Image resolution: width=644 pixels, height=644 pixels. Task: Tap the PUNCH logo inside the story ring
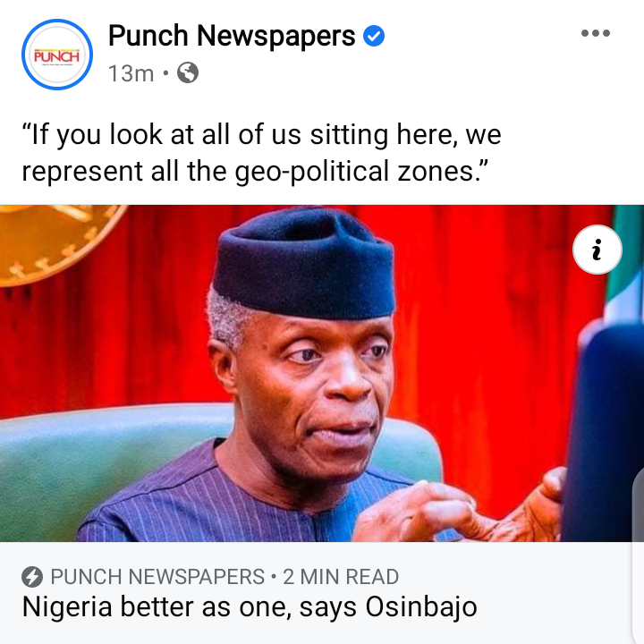tap(57, 56)
